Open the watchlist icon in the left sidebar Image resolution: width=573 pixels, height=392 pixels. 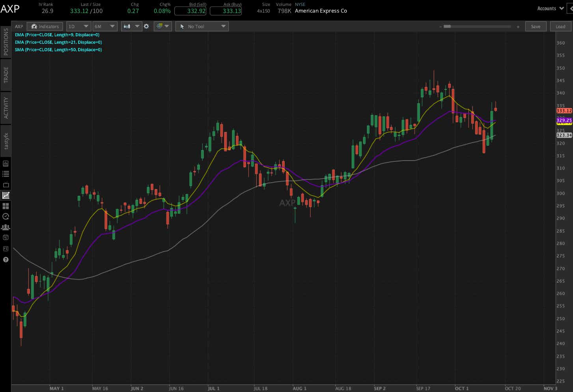coord(6,174)
